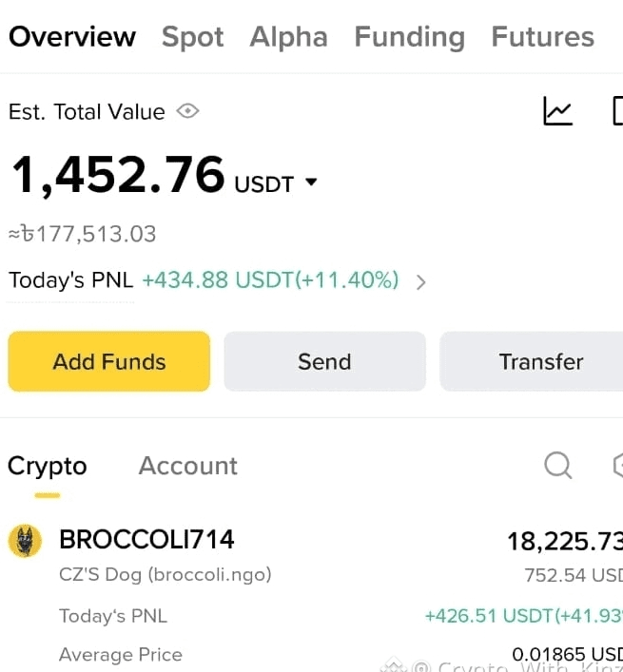623x672 pixels.
Task: Open Today's PNL label info
Action: click(70, 280)
